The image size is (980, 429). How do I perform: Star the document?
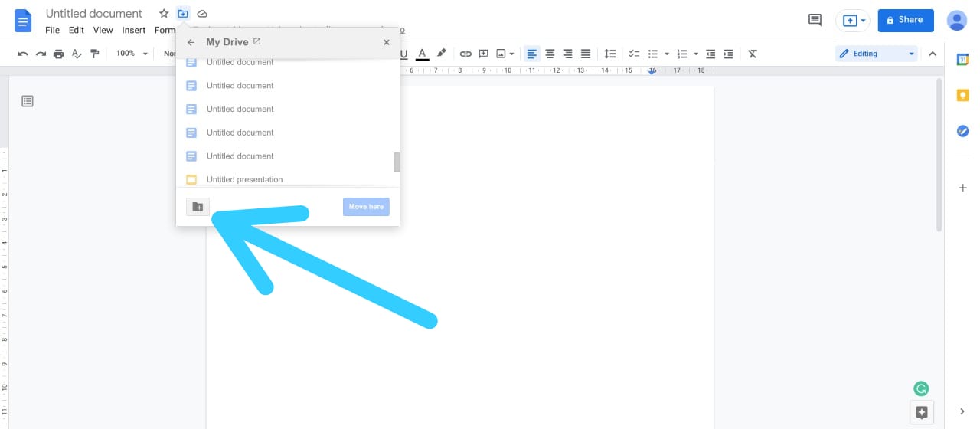click(164, 14)
